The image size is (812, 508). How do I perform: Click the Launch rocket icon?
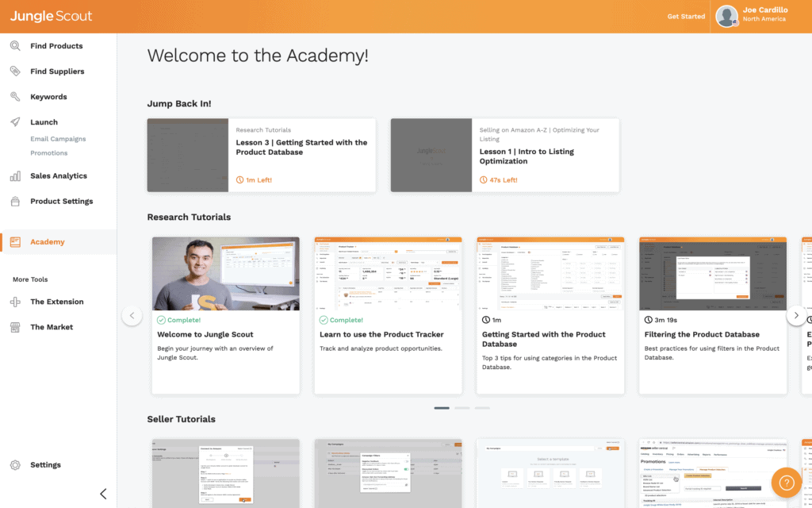15,121
